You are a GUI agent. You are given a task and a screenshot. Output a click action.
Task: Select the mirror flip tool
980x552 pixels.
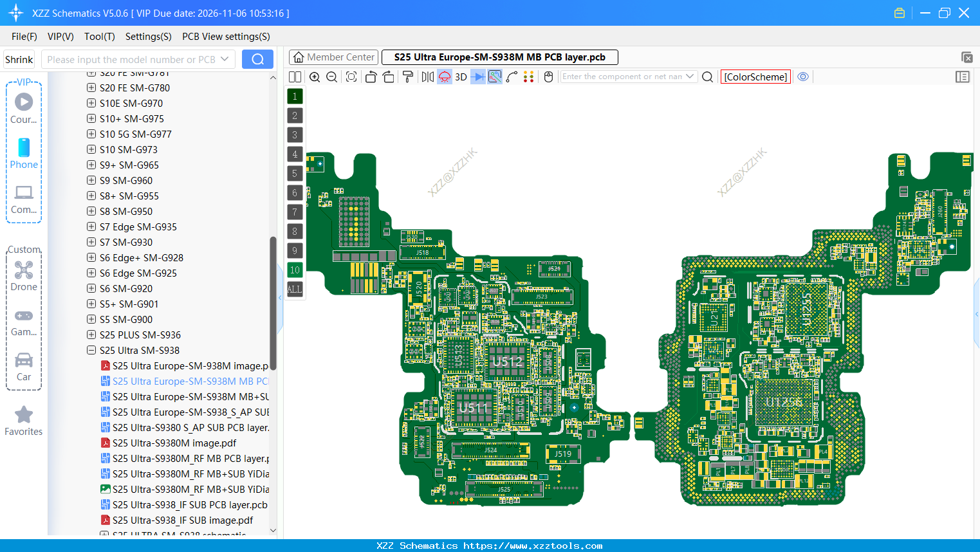(427, 77)
